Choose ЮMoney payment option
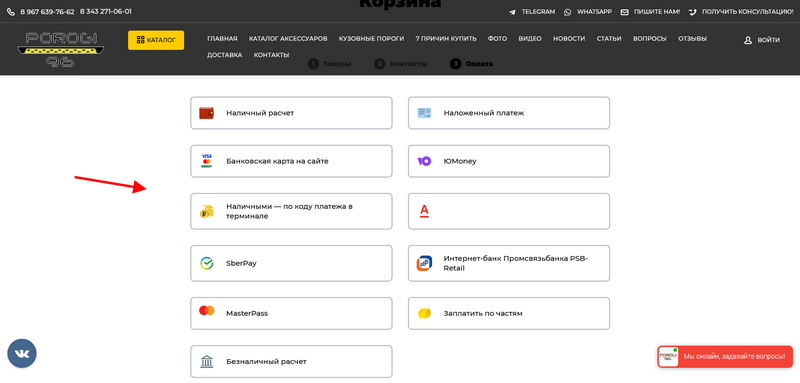Screen dimensions: 800x383 coord(509,161)
